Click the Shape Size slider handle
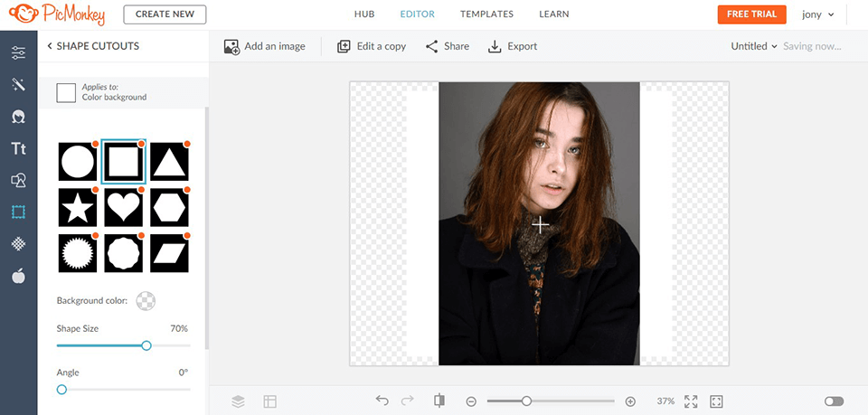The height and width of the screenshot is (415, 868). tap(146, 345)
